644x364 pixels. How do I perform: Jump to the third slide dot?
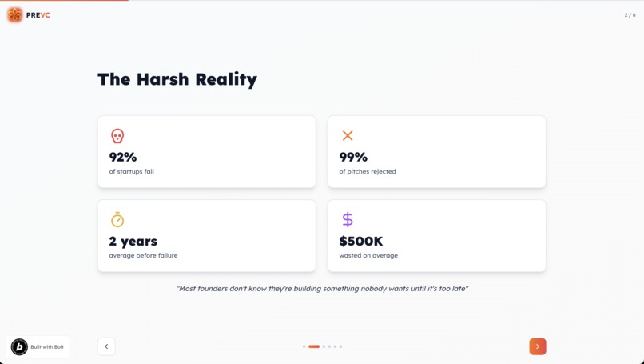coord(324,346)
